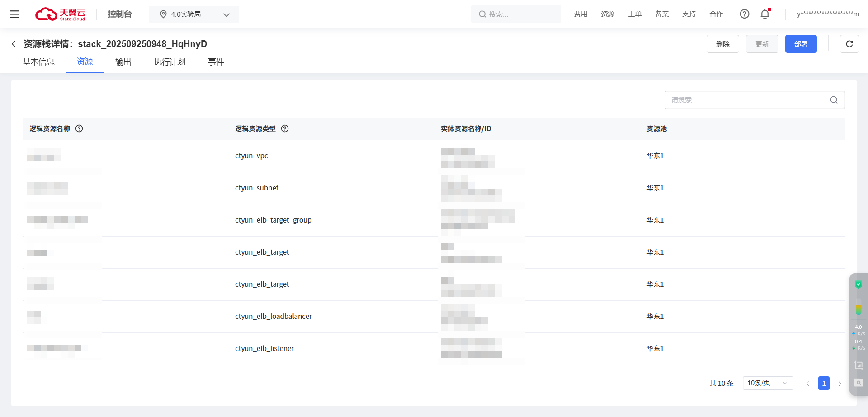Viewport: 868px width, 417px height.
Task: Open the 事件 tab
Action: pos(216,62)
